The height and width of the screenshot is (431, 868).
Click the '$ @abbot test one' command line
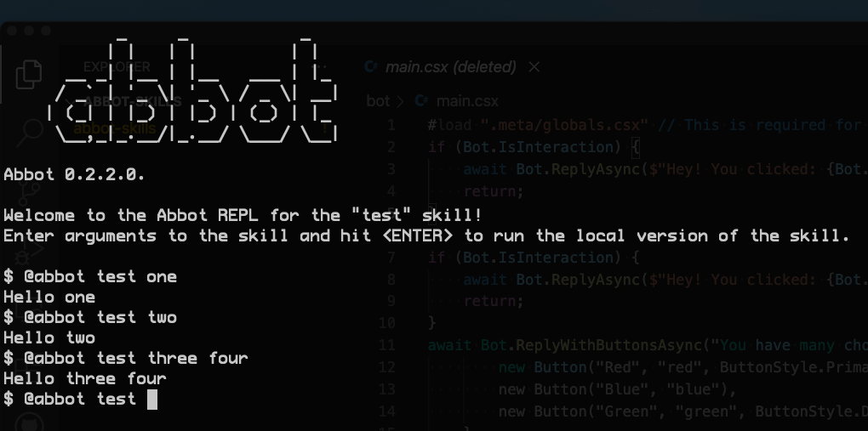pos(90,276)
